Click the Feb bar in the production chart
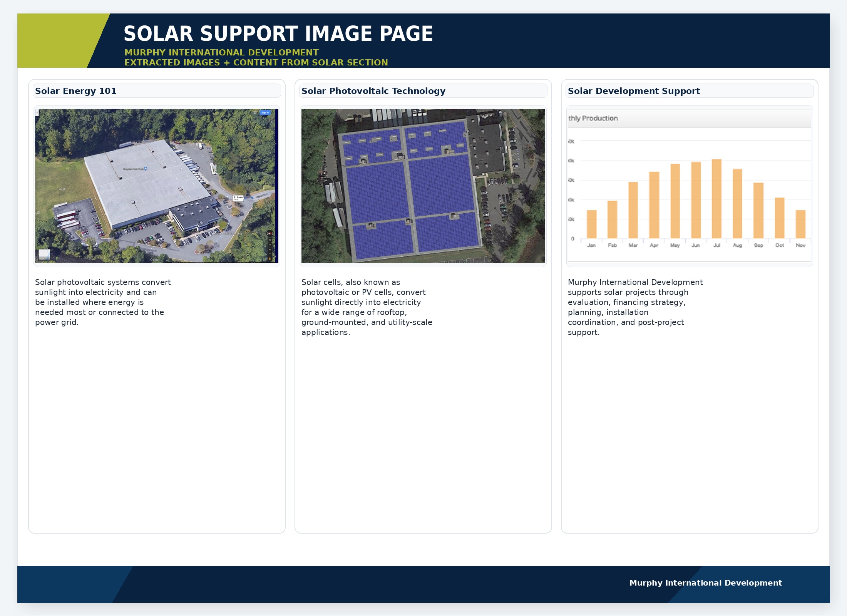 pyautogui.click(x=612, y=219)
